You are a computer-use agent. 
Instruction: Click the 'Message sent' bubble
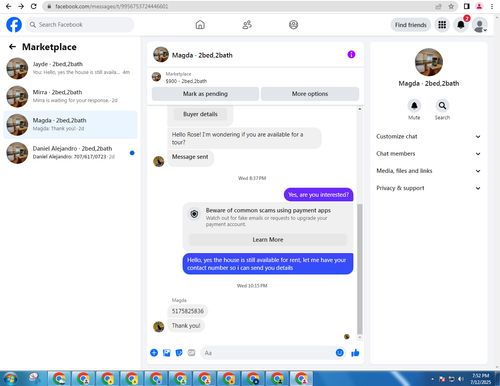coord(190,157)
